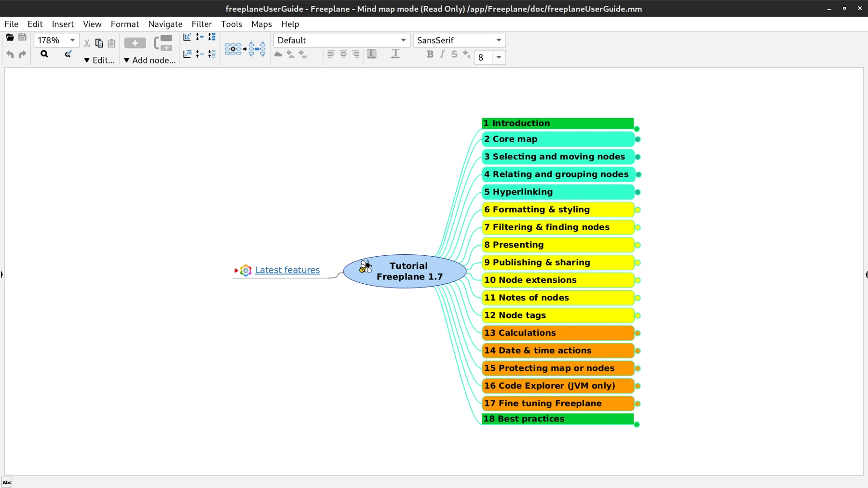Align node text center
The image size is (868, 488).
(x=343, y=54)
